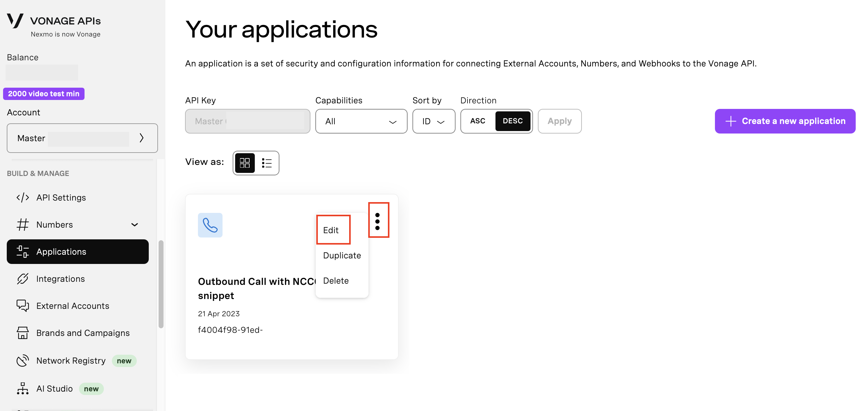This screenshot has height=411, width=868.
Task: Open the AI Studio flowchart icon
Action: pos(22,389)
